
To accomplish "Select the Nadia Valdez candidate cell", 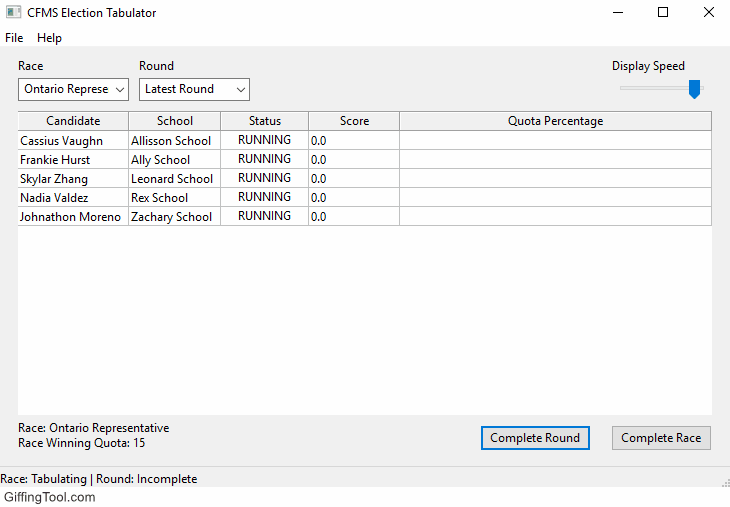I will coord(73,198).
